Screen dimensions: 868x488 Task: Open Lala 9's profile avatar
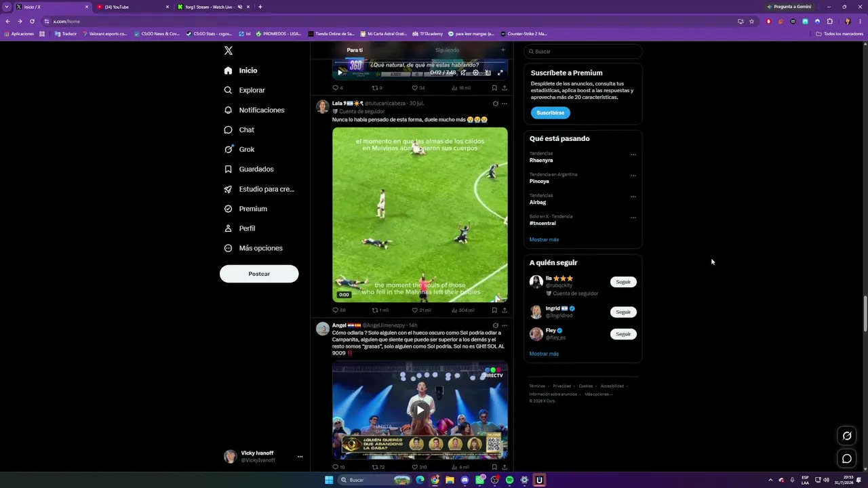click(322, 106)
